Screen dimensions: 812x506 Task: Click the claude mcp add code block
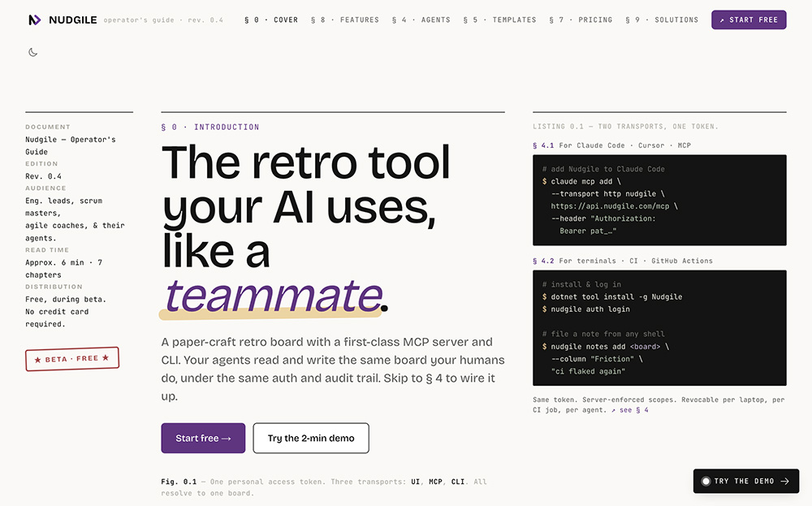659,200
